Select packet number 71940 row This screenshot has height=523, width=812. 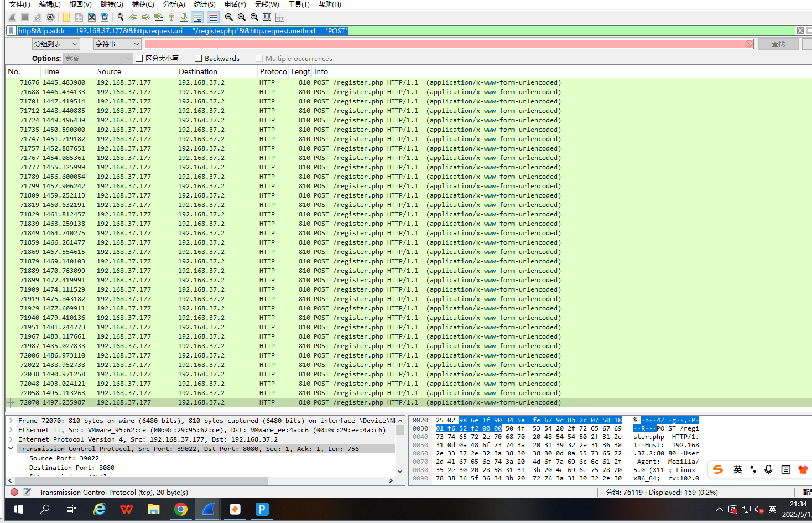click(x=408, y=318)
